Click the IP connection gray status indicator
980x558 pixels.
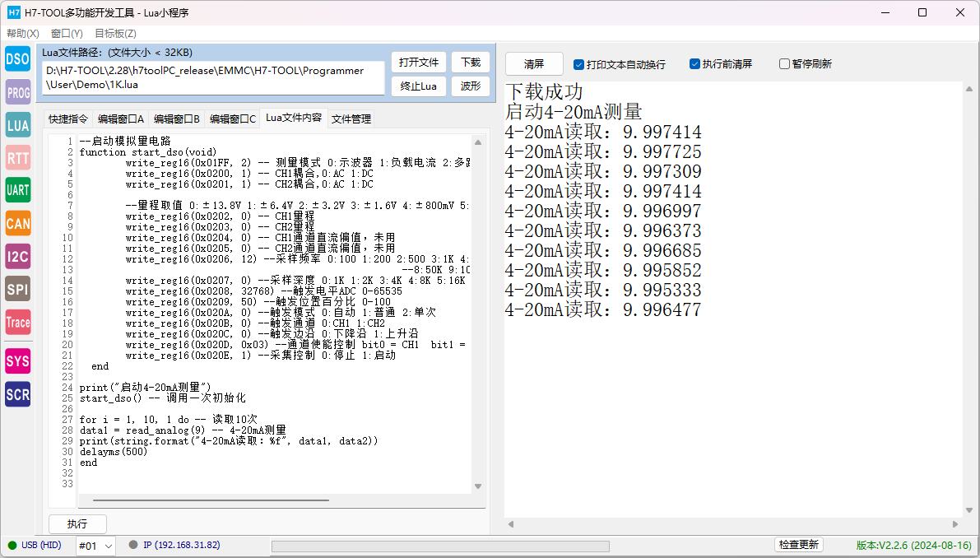(x=133, y=545)
